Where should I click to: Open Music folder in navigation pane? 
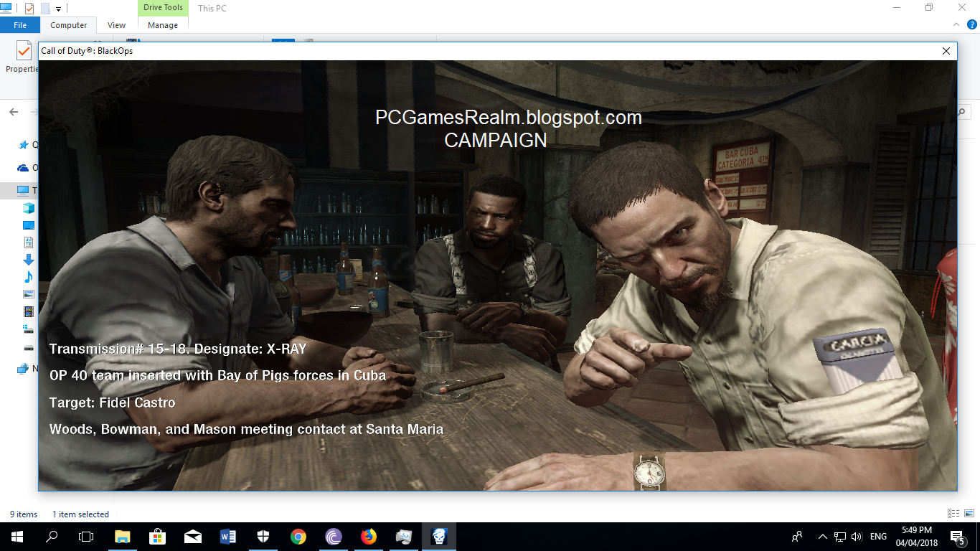tap(29, 277)
